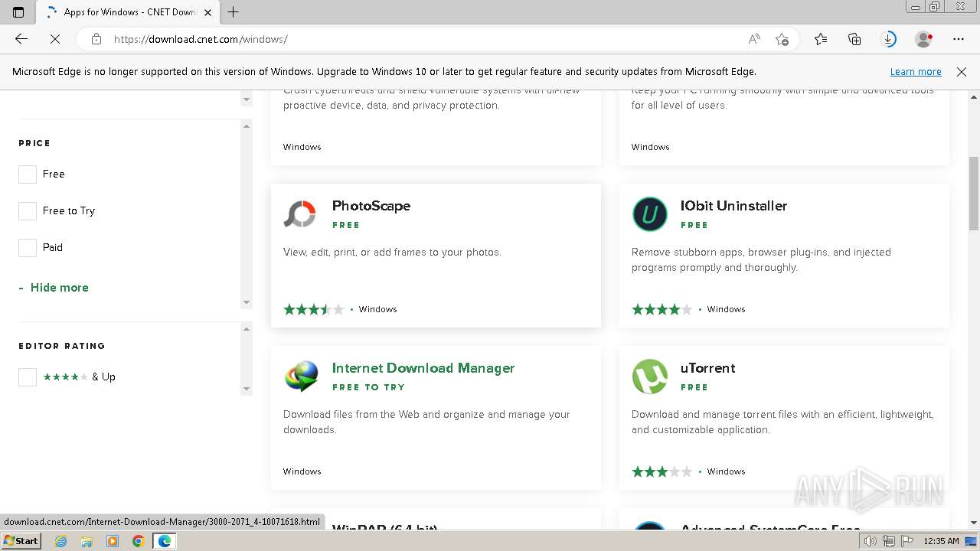
Task: Click the "FREE TO TRY" label under Internet Download Manager
Action: point(368,387)
